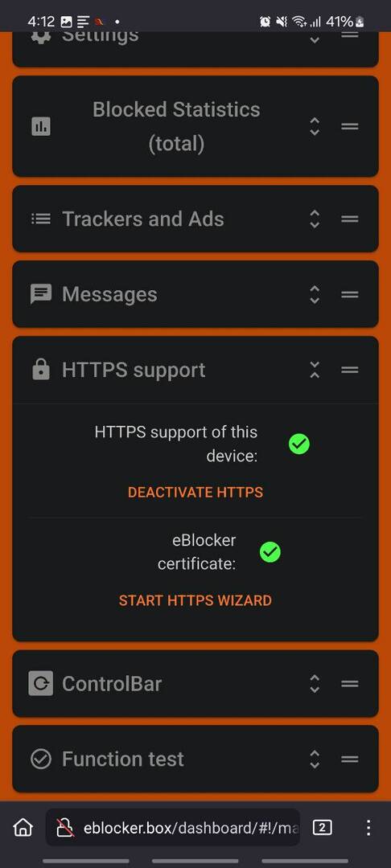Click DEACTIVATE HTTPS
Screen dimensions: 391x868
tap(195, 492)
